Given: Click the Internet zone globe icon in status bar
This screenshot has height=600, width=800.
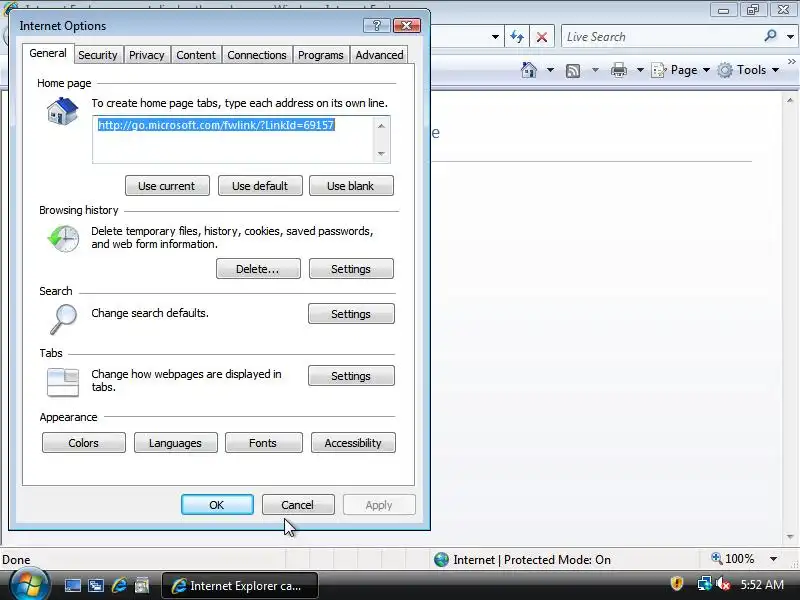Looking at the screenshot, I should (x=441, y=560).
